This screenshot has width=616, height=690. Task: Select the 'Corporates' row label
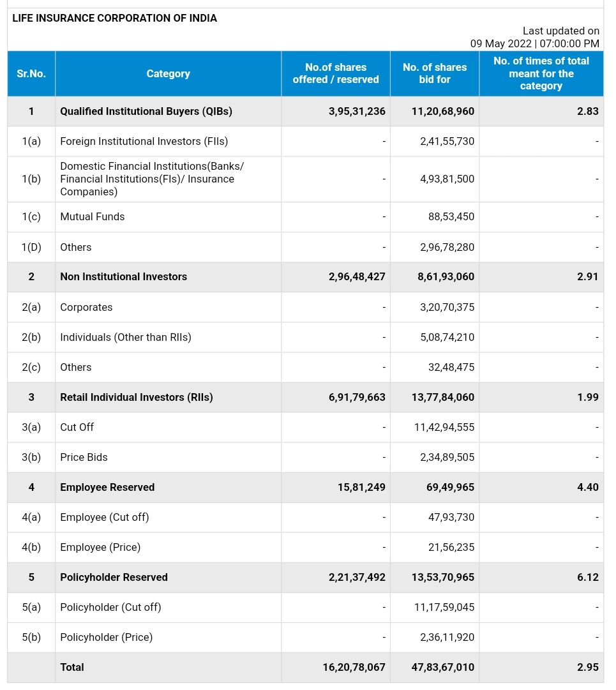click(x=86, y=307)
